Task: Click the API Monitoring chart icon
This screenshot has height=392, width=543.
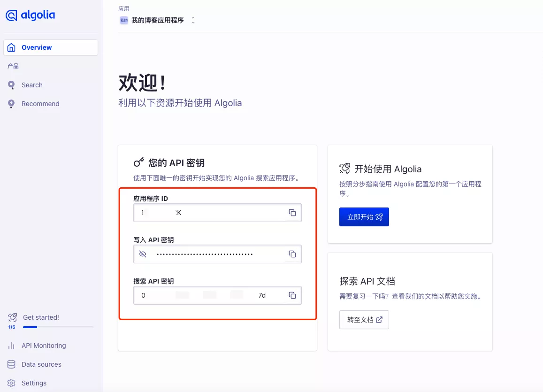Action: 11,346
